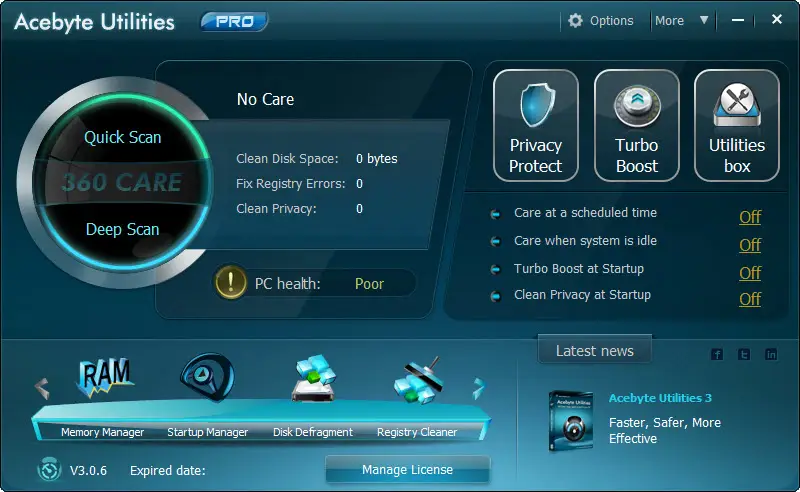This screenshot has width=800, height=492.
Task: Close the Acebyte Utilities window
Action: (777, 19)
